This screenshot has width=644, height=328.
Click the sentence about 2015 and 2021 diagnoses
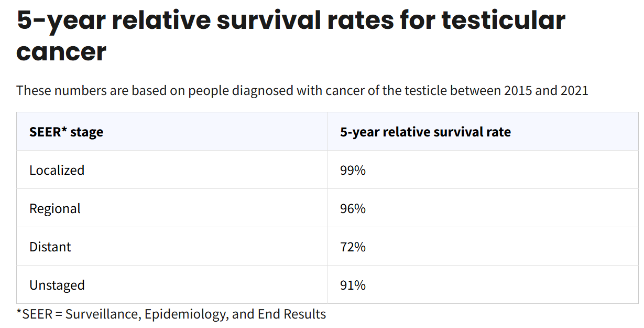tap(302, 90)
